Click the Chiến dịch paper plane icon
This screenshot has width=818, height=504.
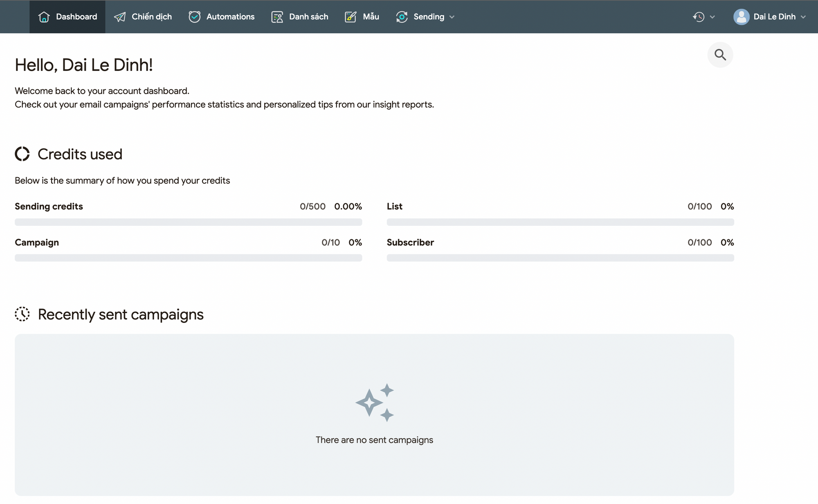click(x=120, y=17)
